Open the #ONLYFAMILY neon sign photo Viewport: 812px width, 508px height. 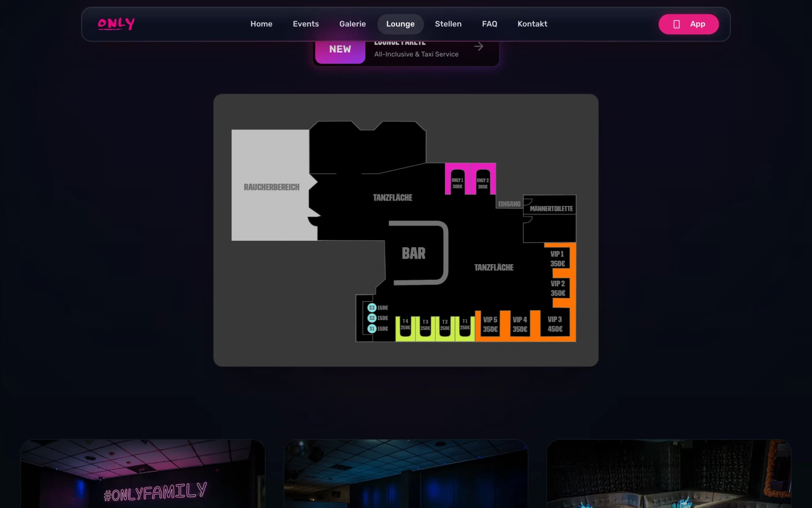(143, 474)
